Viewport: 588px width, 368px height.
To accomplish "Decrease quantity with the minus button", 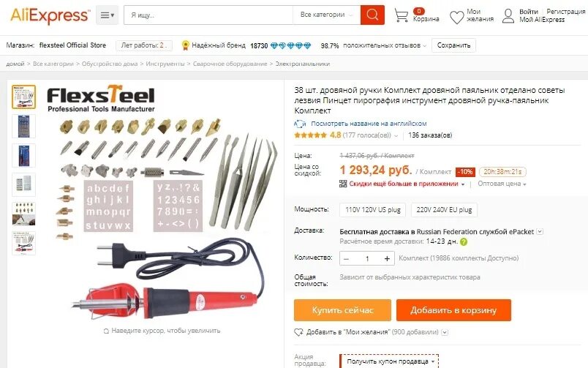I will pyautogui.click(x=346, y=258).
